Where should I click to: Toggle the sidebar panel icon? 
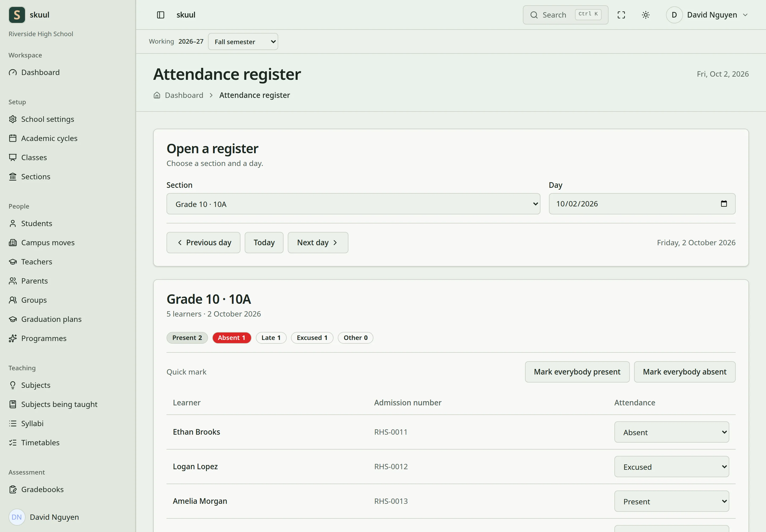[x=161, y=15]
